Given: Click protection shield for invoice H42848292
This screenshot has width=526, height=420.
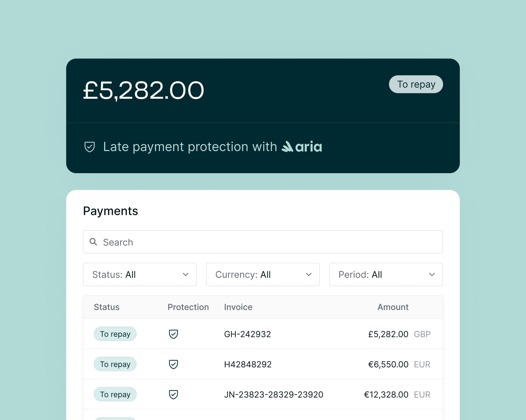Looking at the screenshot, I should pyautogui.click(x=173, y=364).
